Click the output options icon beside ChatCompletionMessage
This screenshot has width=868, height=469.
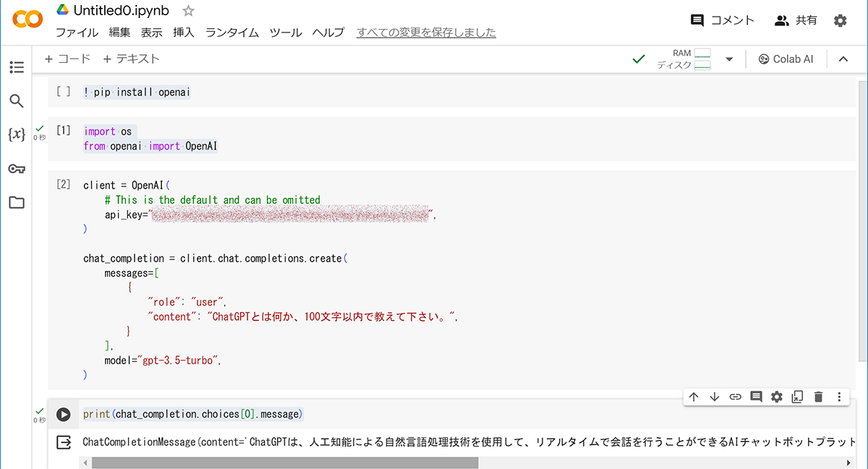tap(64, 442)
